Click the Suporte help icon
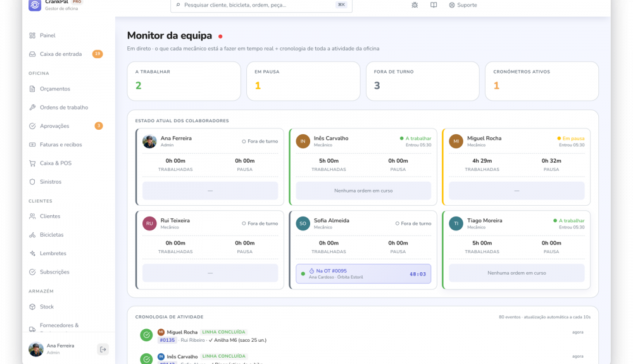Viewport: 633px width, 364px height. pyautogui.click(x=452, y=5)
